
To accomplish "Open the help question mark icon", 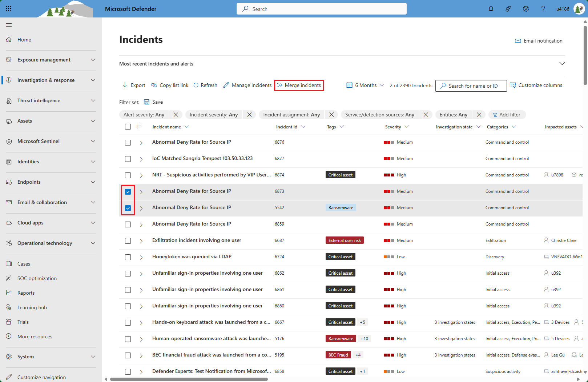I will (x=543, y=9).
